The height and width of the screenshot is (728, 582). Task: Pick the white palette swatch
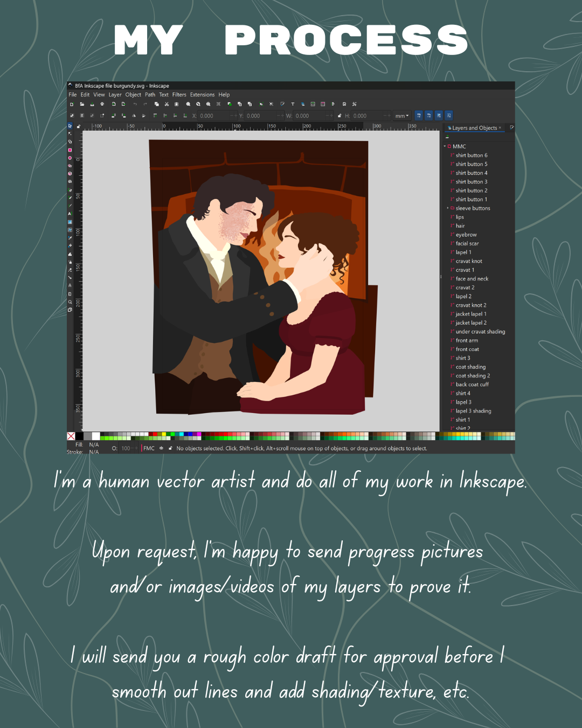pos(96,436)
